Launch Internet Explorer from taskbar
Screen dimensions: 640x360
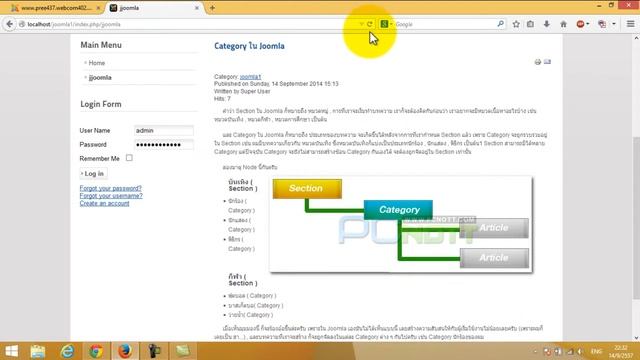point(67,351)
